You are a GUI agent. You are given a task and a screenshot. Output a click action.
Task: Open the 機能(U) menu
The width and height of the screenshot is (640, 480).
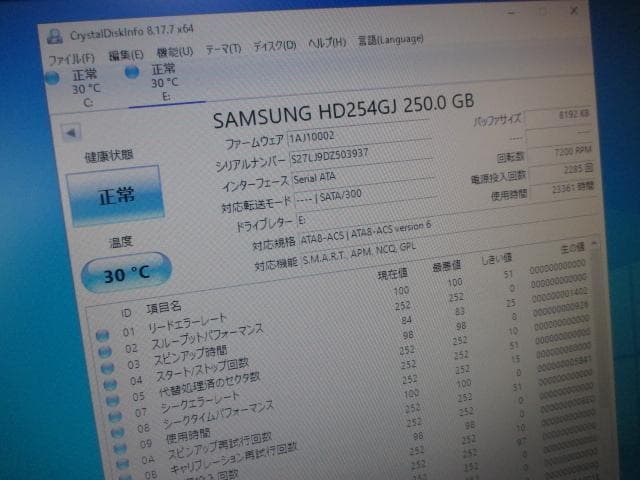[175, 52]
